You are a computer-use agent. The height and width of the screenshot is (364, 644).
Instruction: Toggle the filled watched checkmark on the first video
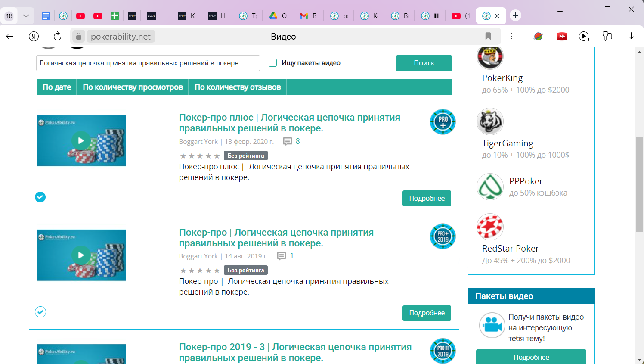click(x=40, y=197)
